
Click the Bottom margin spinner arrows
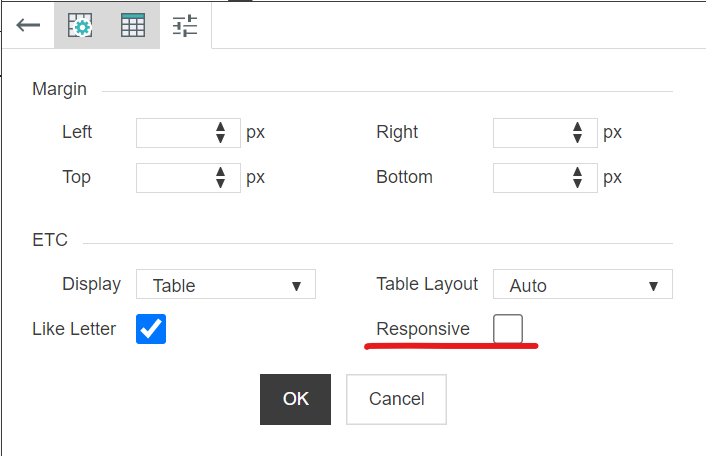(x=577, y=178)
